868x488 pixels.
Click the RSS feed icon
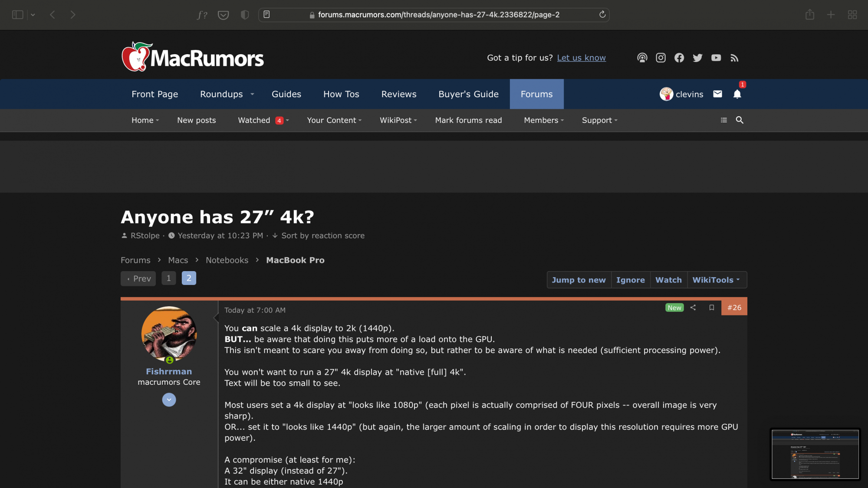pyautogui.click(x=734, y=58)
